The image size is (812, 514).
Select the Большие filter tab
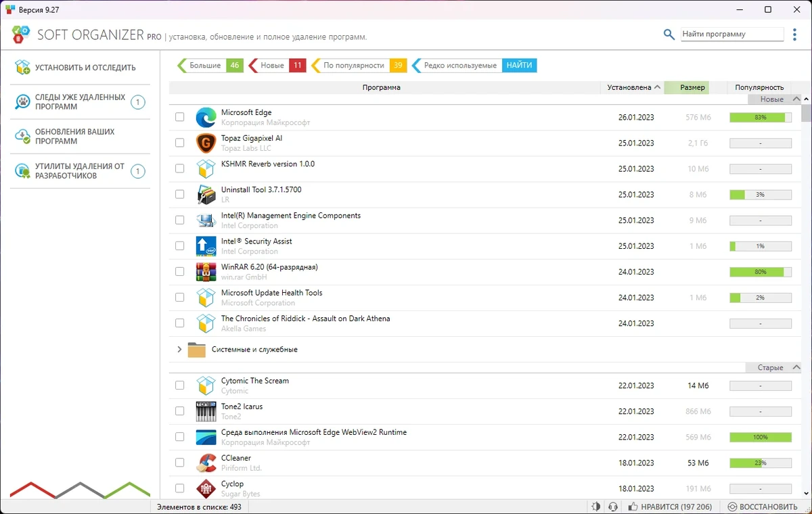coord(210,66)
